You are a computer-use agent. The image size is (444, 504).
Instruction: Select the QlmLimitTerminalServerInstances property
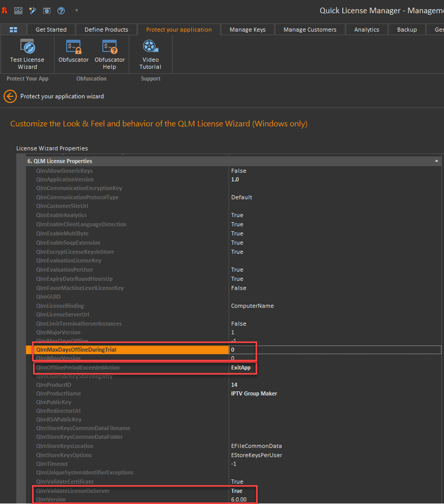coord(78,324)
